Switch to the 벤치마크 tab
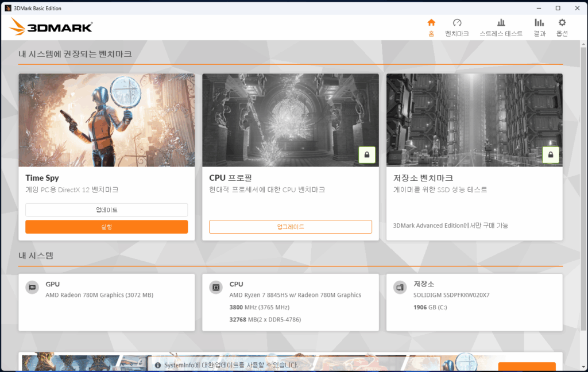The height and width of the screenshot is (372, 588). (x=457, y=28)
